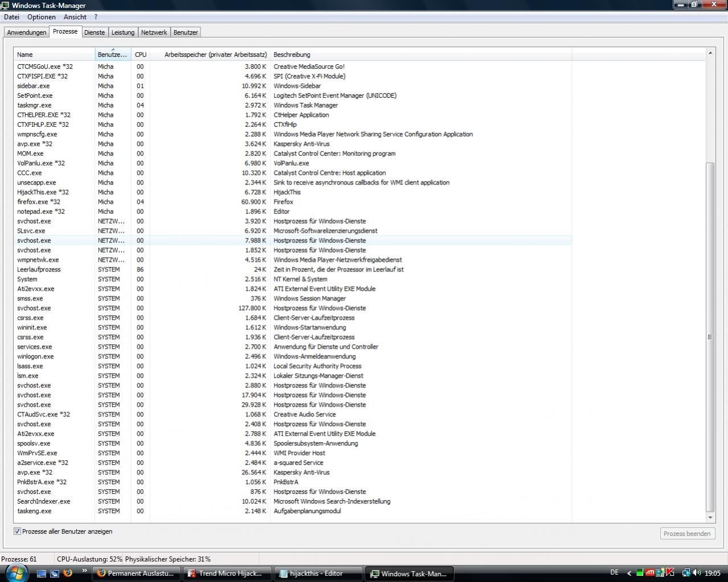Select the SLsvc.exe process
The height and width of the screenshot is (582, 728).
293,231
